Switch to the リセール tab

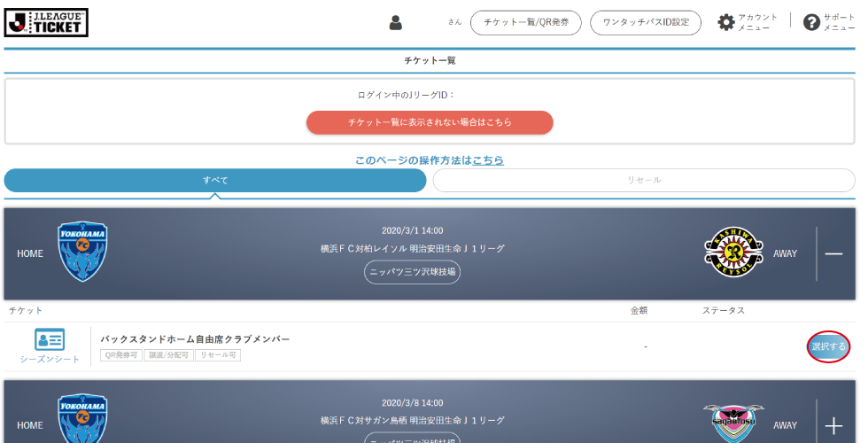click(x=644, y=180)
